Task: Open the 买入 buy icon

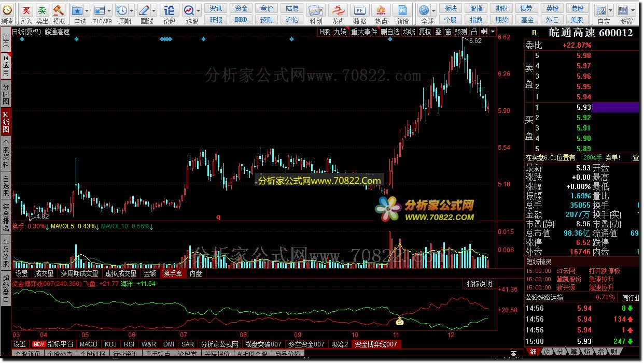Action: [26, 10]
